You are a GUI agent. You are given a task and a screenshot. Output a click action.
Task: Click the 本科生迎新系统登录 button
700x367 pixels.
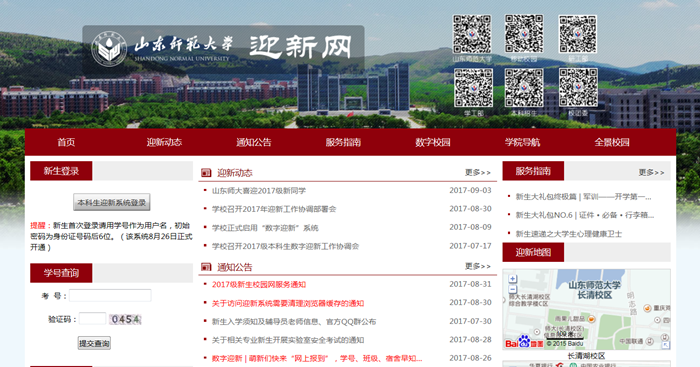pos(112,202)
